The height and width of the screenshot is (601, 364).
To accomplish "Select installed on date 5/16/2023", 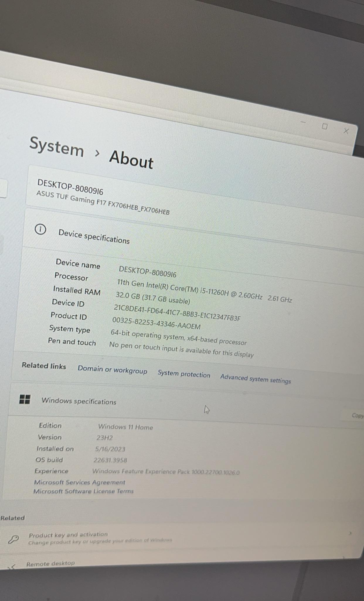I will point(110,449).
